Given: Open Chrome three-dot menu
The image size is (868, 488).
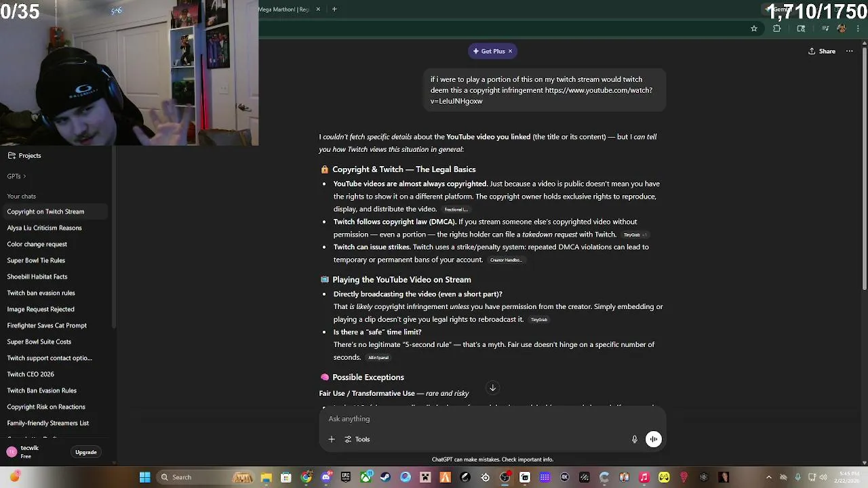Looking at the screenshot, I should (x=859, y=28).
